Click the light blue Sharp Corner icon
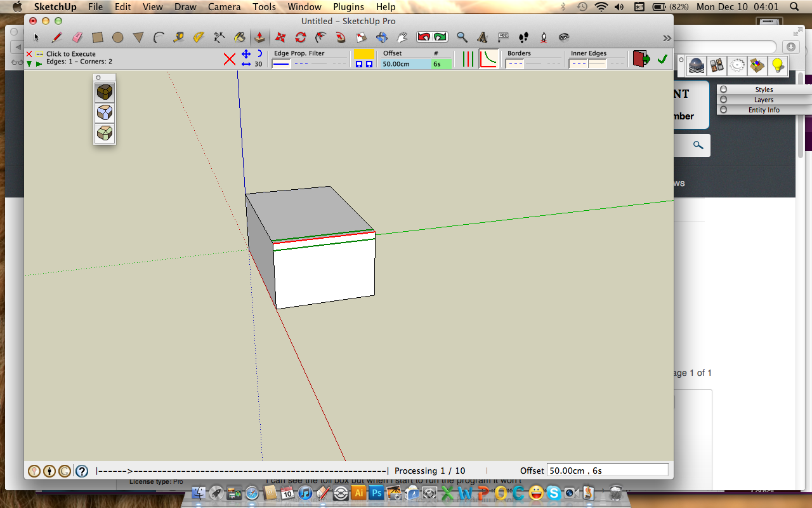The height and width of the screenshot is (508, 812). click(x=105, y=113)
